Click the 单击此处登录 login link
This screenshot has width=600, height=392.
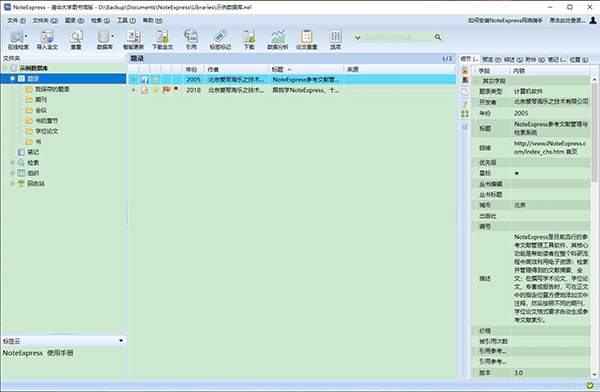567,20
